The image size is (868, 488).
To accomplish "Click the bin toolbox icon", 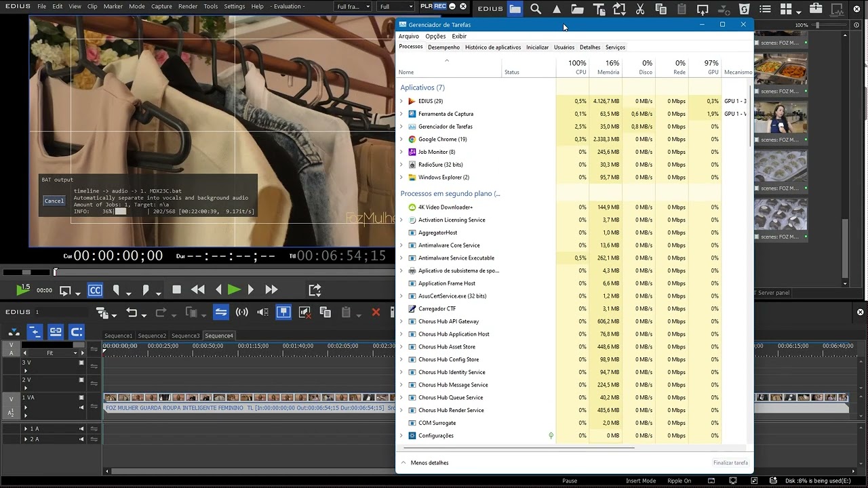I will 816,9.
